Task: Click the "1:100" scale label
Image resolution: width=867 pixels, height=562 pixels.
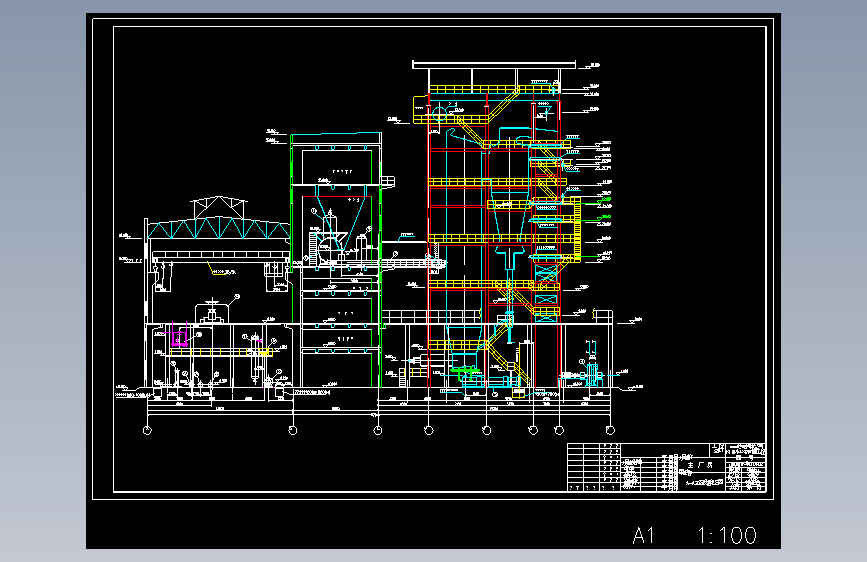Action: [x=727, y=535]
